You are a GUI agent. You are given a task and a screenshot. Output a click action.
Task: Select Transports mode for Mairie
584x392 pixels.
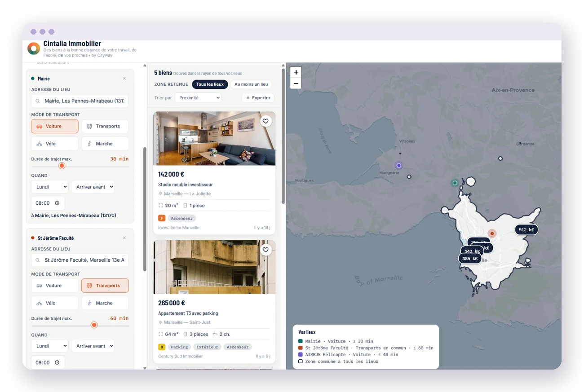click(x=105, y=126)
